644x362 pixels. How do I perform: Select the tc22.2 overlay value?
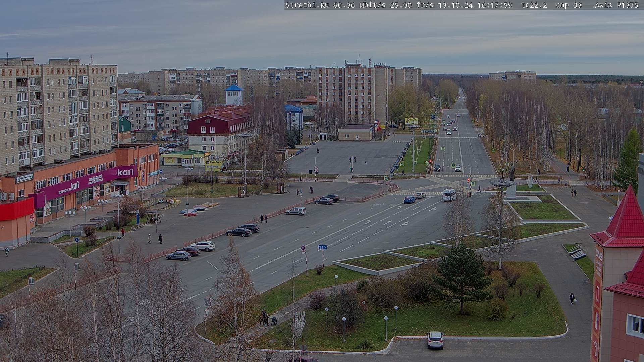point(534,5)
